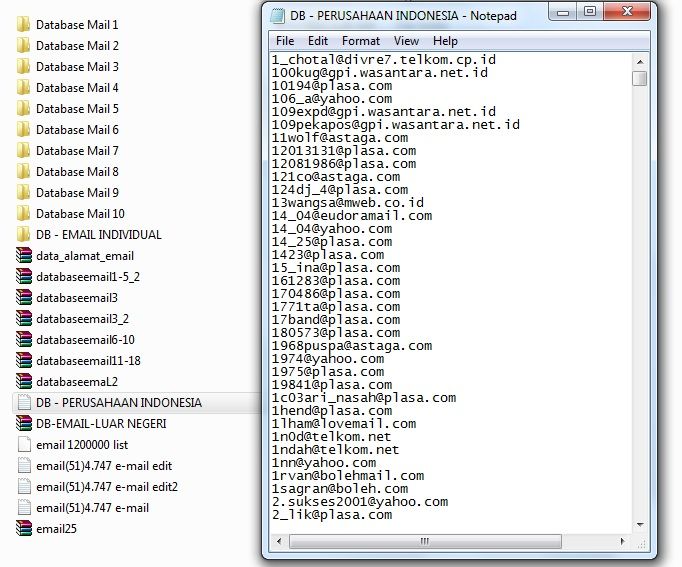Click the folder name DB - EMAIL INDIVIDUAL

[x=99, y=235]
